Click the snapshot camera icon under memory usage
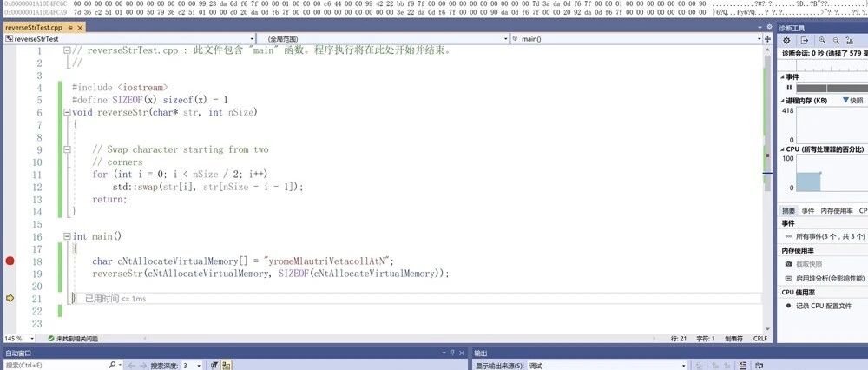The height and width of the screenshot is (370, 868). pos(789,264)
